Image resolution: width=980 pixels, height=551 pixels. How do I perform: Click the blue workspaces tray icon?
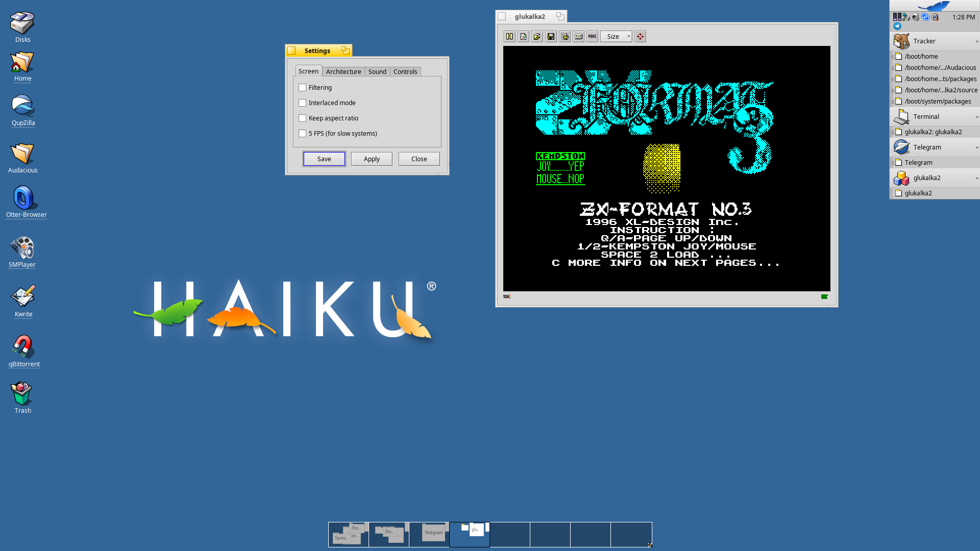coord(925,17)
